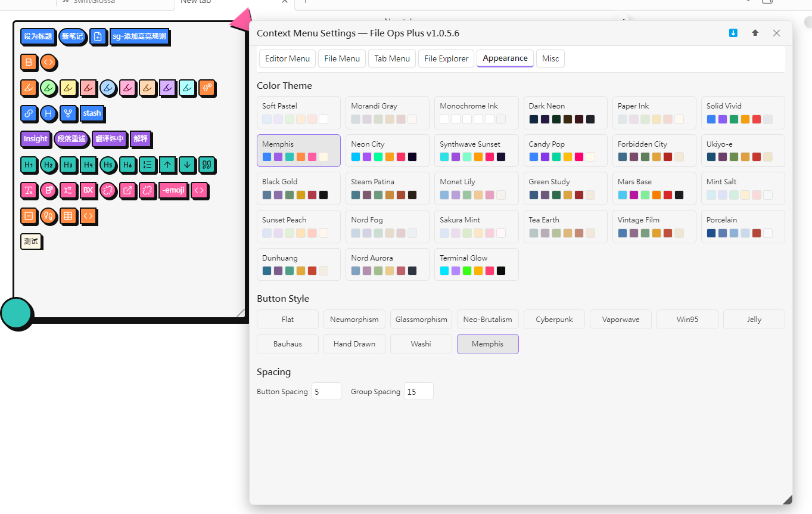Select the Dark Neon color theme
This screenshot has height=514, width=812.
[x=565, y=113]
